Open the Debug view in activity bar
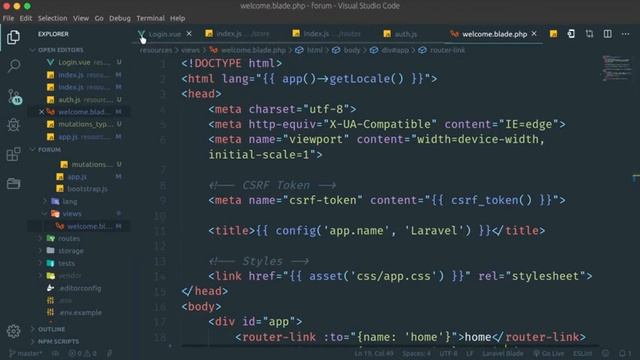640x360 pixels. [13, 124]
